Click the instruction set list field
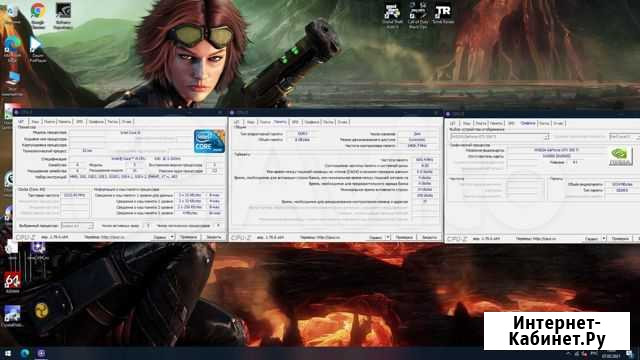 pyautogui.click(x=146, y=177)
